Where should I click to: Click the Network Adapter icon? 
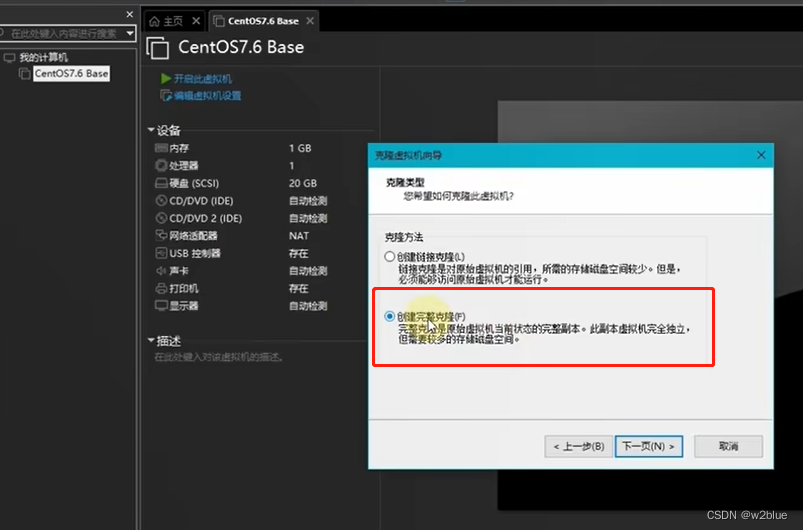161,236
